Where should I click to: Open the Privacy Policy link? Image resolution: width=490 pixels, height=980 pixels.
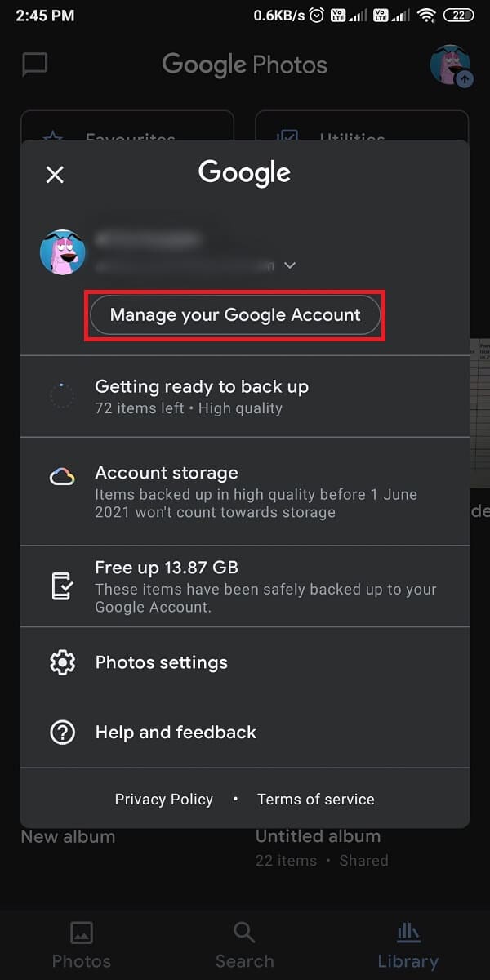(163, 799)
